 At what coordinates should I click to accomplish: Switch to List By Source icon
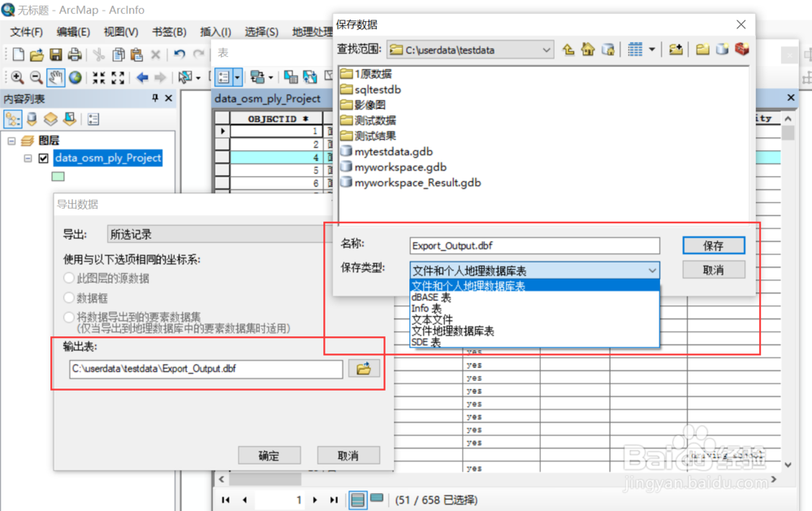pyautogui.click(x=32, y=119)
